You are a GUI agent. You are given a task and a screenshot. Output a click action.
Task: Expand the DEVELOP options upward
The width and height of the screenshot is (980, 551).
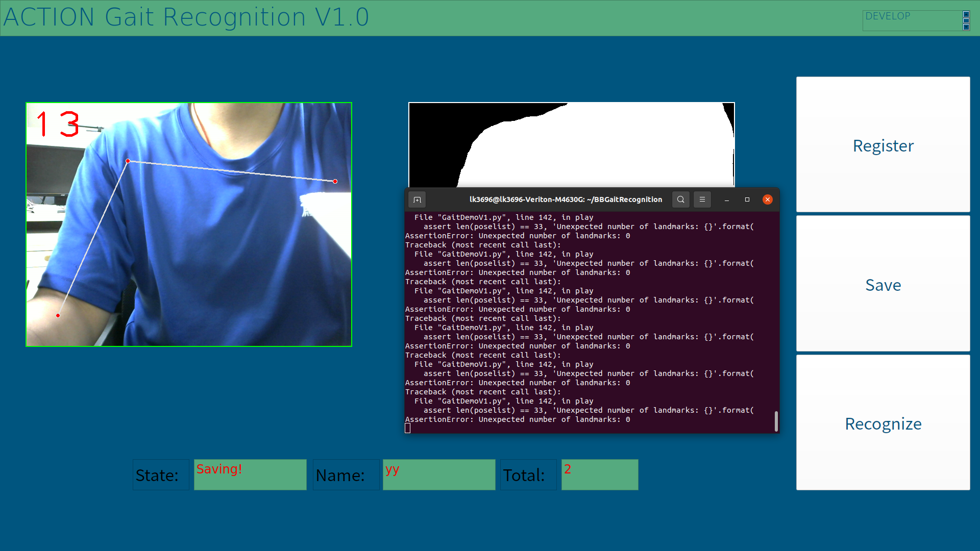(966, 14)
